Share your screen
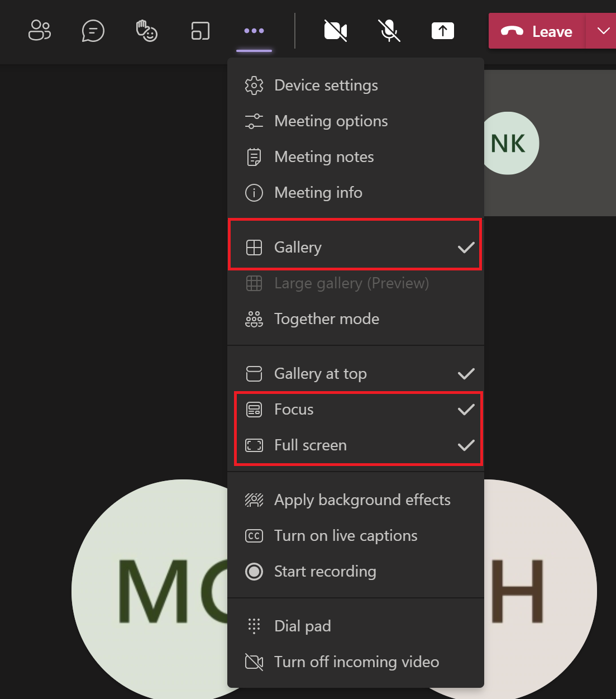616x699 pixels. point(442,31)
